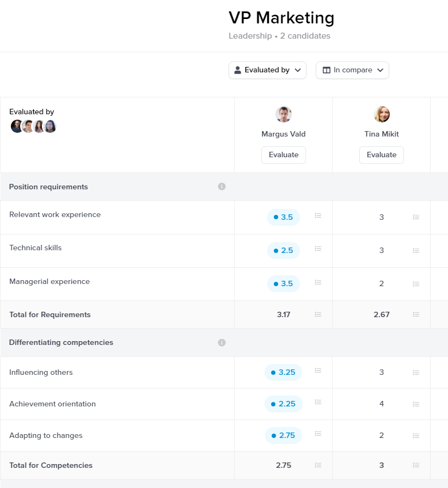The image size is (448, 488).
Task: Open list icon for Margus's Relevant work experience
Action: [x=318, y=216]
